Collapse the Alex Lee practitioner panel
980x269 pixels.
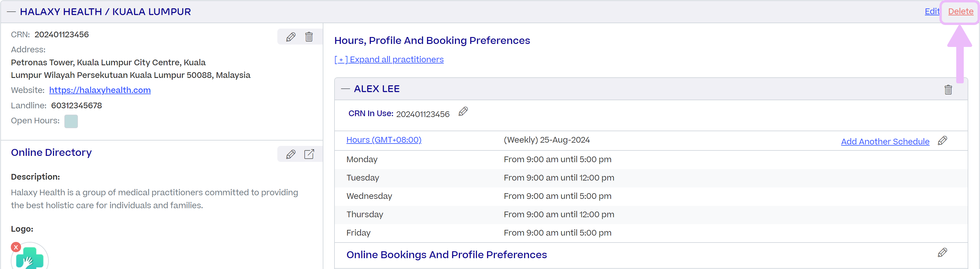(x=345, y=89)
